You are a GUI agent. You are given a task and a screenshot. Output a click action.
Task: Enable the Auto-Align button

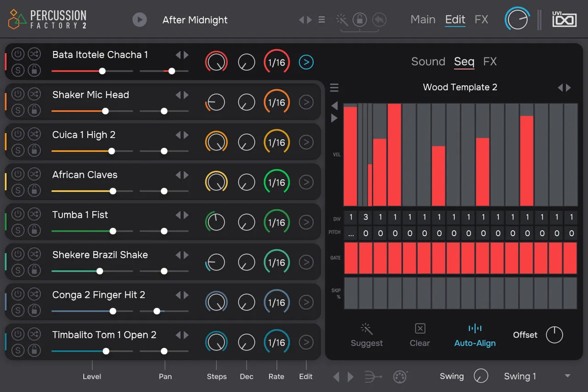475,335
